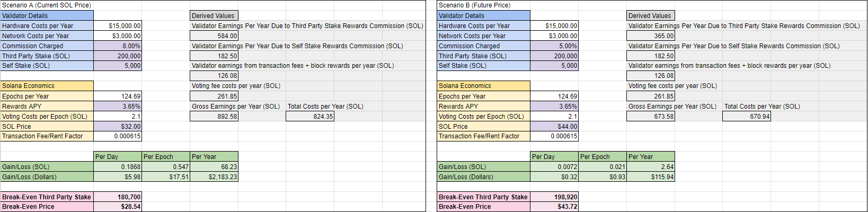
Task: Select the Gain/Loss dollars cell $5.98
Action: [x=118, y=177]
